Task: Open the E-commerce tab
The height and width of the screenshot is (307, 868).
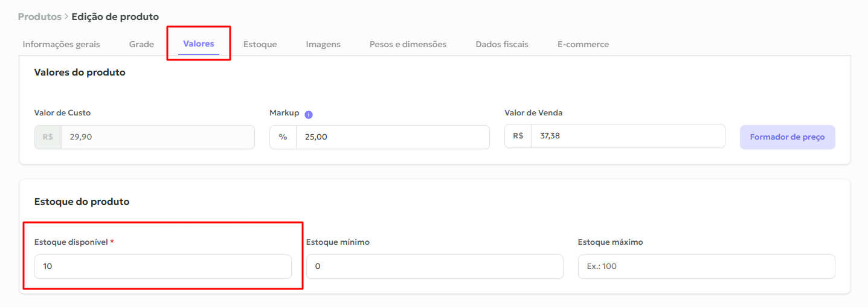Action: pos(583,44)
